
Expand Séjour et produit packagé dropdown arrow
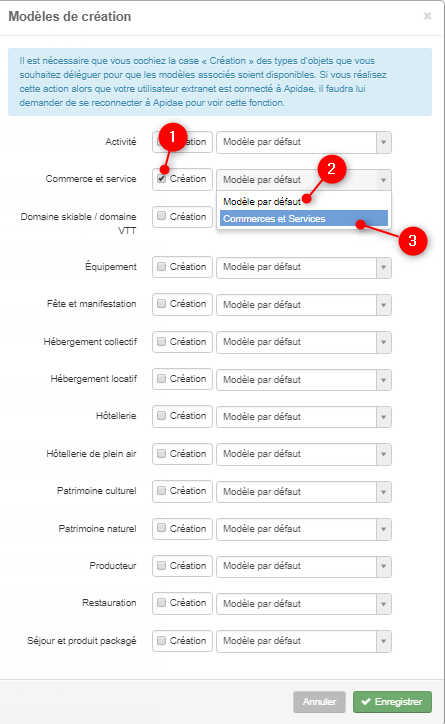(384, 641)
